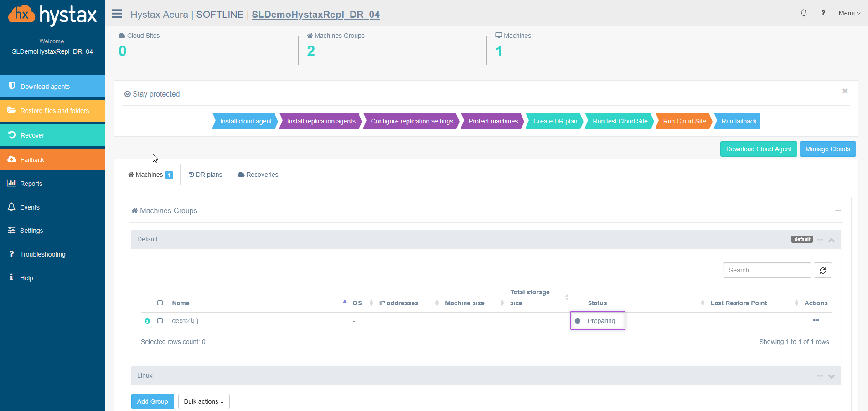Viewport: 868px width, 411px height.
Task: Click the machines Search input field
Action: pos(767,270)
